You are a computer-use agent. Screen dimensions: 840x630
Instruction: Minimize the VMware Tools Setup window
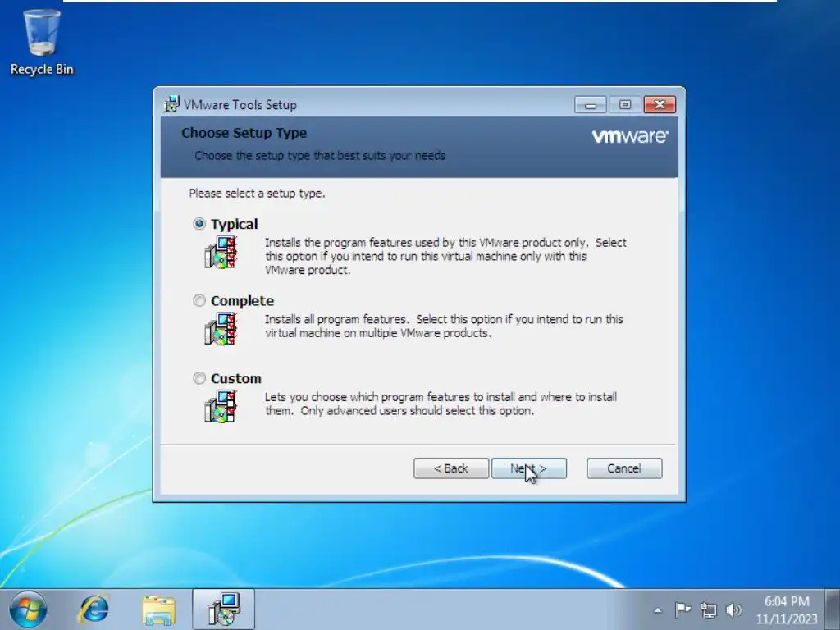[x=591, y=104]
